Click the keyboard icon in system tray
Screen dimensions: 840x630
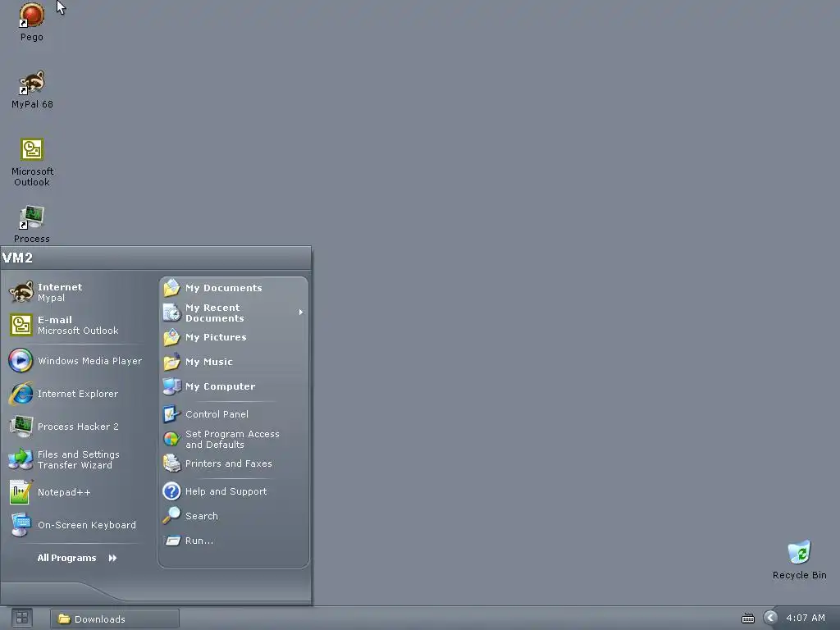748,619
